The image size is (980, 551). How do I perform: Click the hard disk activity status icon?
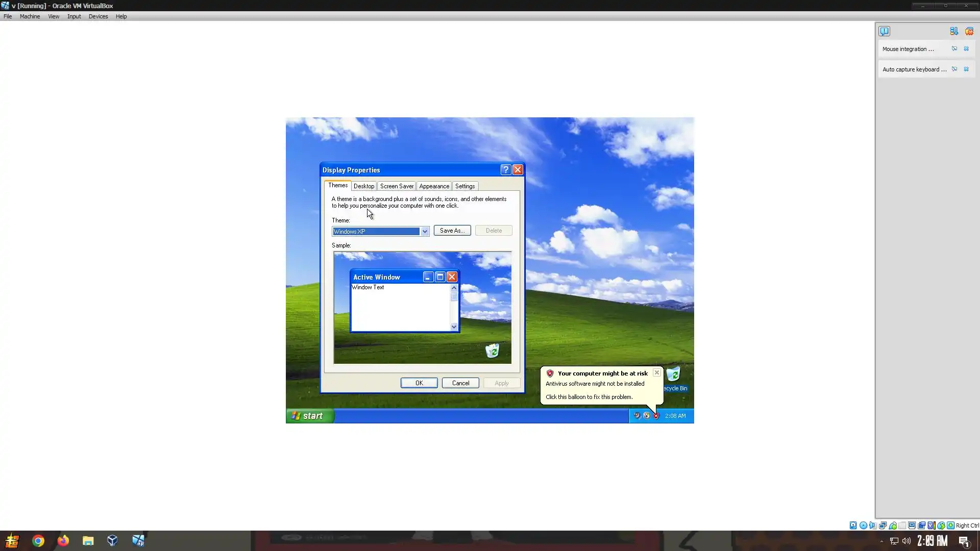pos(853,525)
